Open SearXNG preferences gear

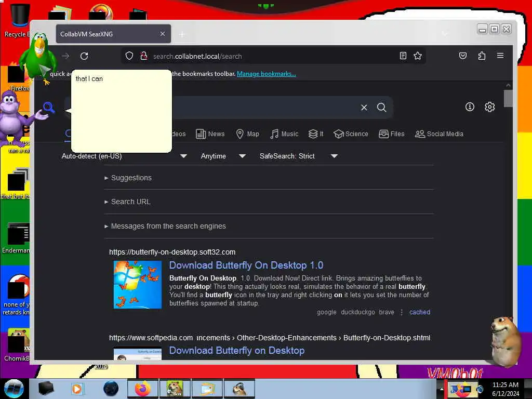click(x=489, y=107)
